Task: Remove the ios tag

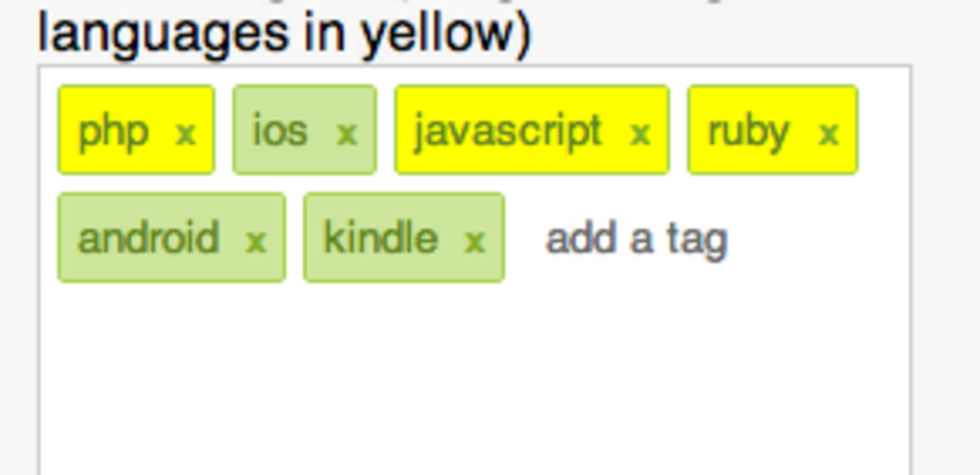Action: tap(346, 133)
